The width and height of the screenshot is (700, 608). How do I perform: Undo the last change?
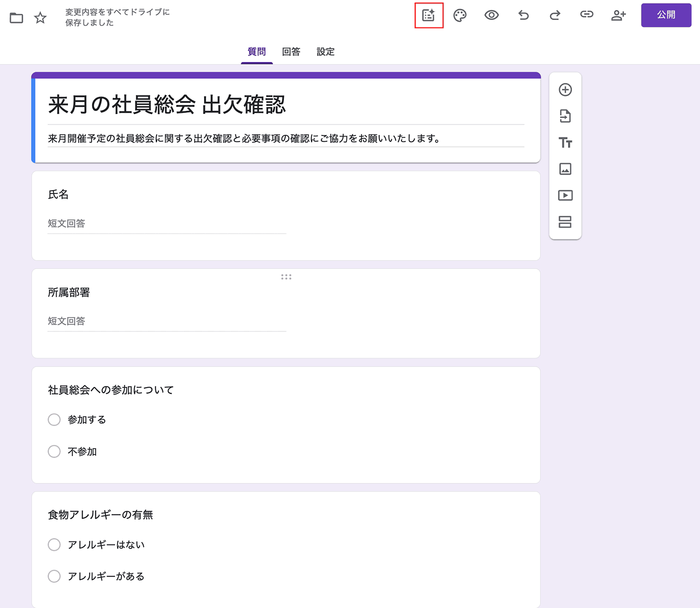523,15
